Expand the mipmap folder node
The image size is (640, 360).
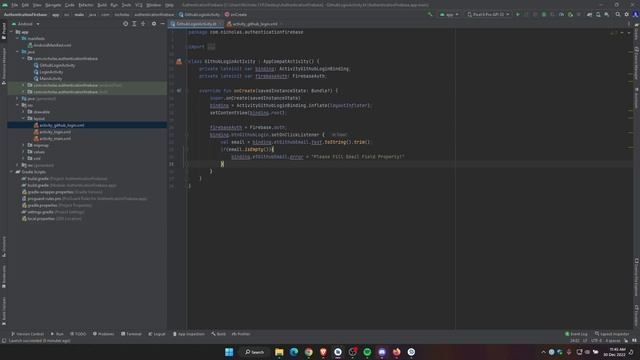pyautogui.click(x=24, y=145)
